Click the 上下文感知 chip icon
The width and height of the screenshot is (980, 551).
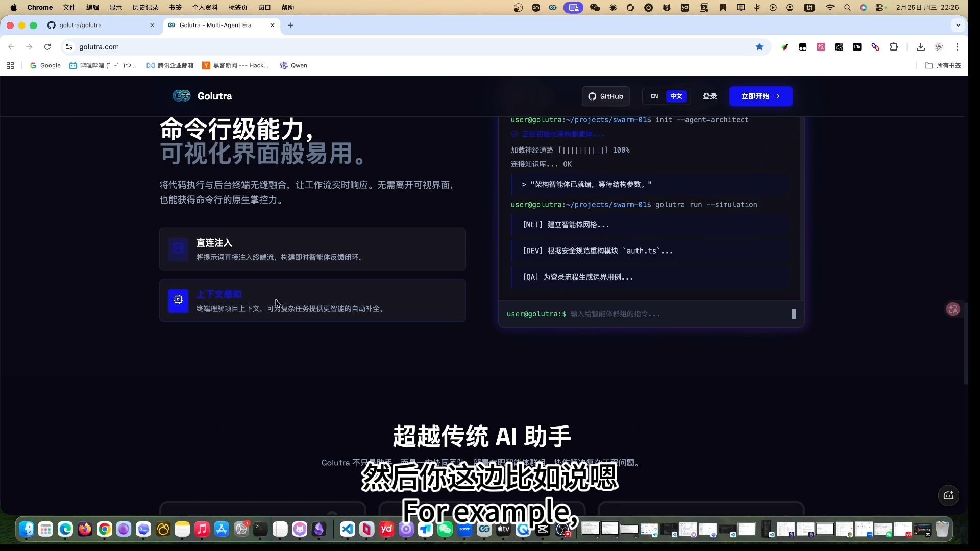click(178, 300)
